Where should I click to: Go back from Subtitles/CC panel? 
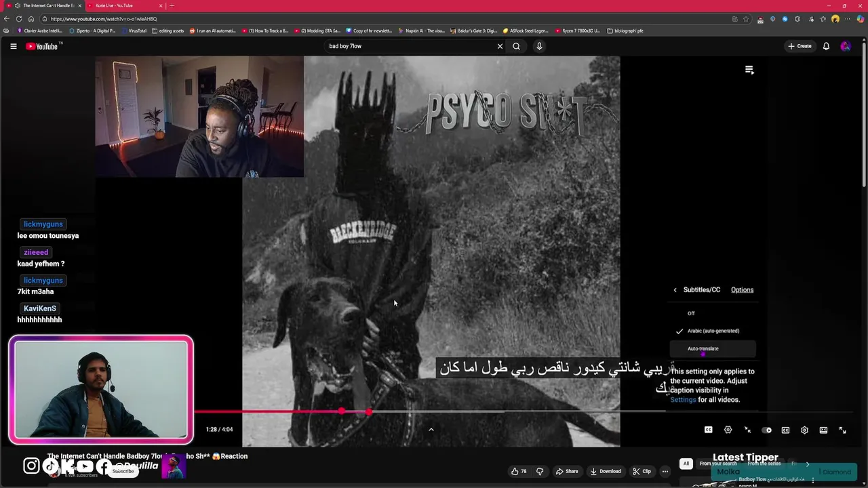(x=675, y=290)
